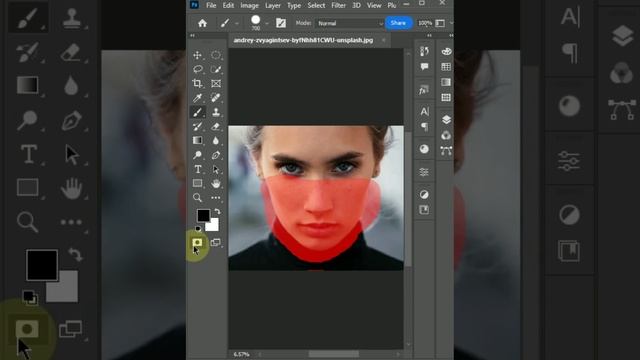Open the workspace switcher icon
The width and height of the screenshot is (640, 360).
coord(440,23)
